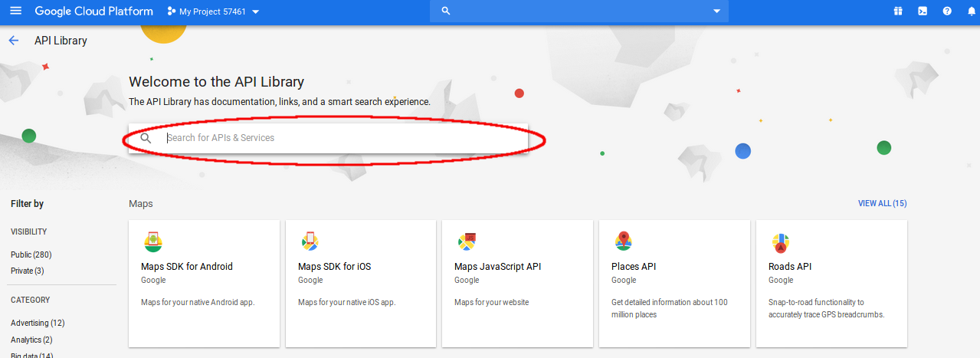Click the API Library page title
The width and height of the screenshot is (980, 358).
(x=61, y=41)
